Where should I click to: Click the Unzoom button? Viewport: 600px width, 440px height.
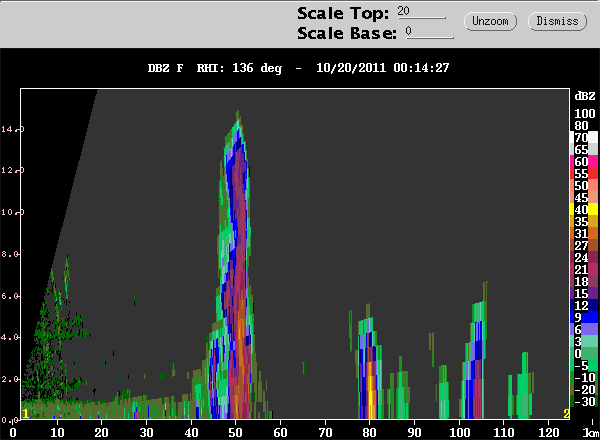point(490,21)
